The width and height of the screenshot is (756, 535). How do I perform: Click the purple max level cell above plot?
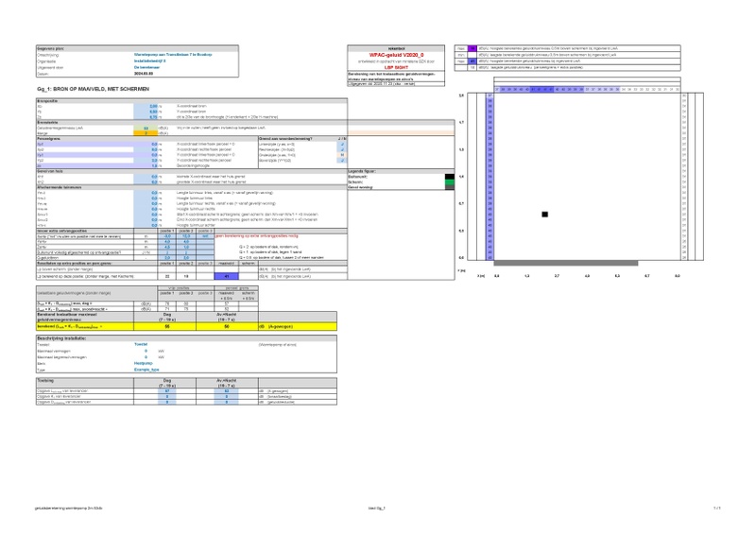coord(472,48)
